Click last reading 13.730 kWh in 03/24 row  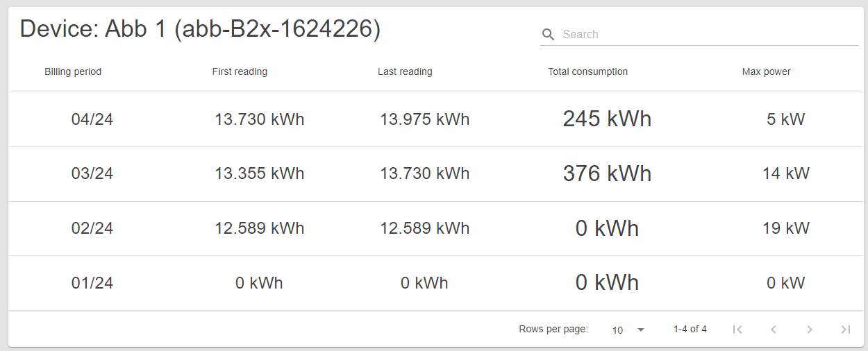[425, 173]
